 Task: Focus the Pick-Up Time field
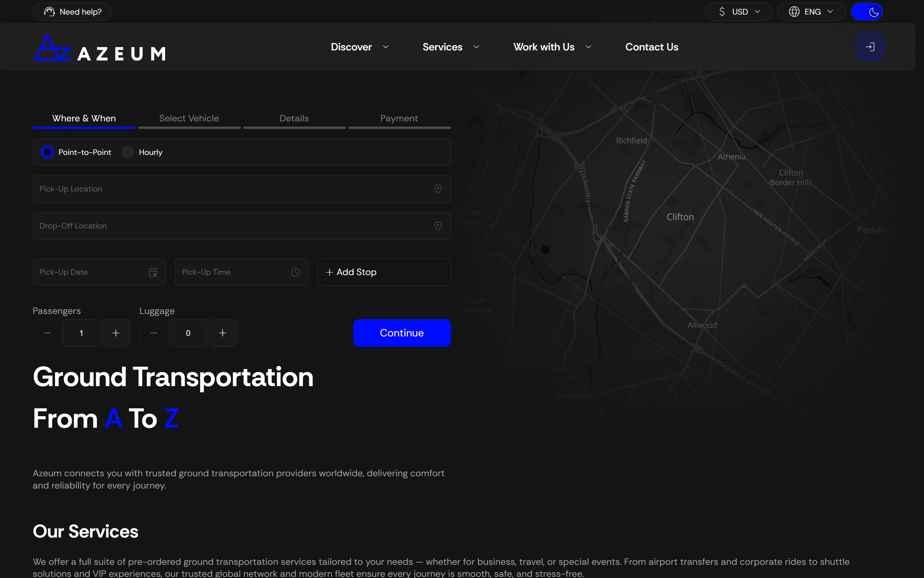click(242, 272)
